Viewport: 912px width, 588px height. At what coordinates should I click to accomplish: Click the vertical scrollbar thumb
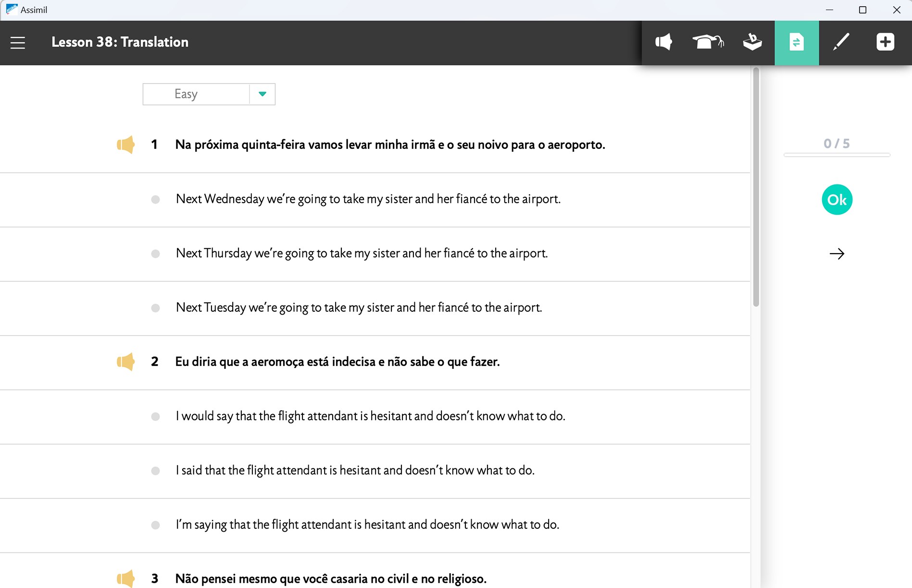click(756, 187)
